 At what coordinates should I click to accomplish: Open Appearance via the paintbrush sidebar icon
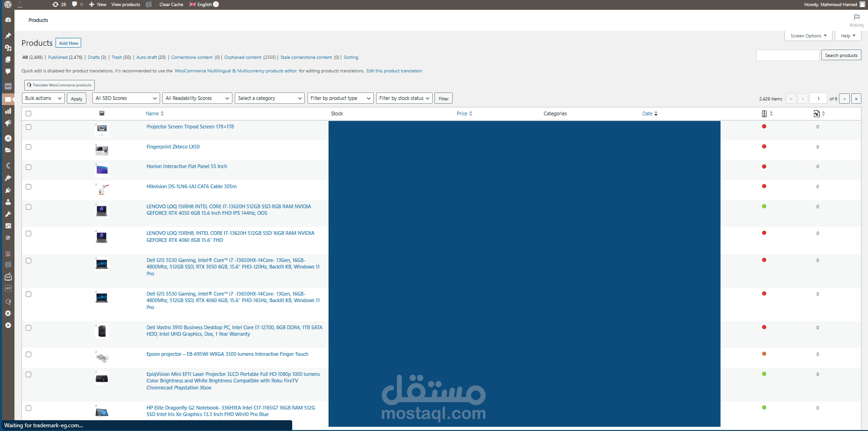coord(8,178)
